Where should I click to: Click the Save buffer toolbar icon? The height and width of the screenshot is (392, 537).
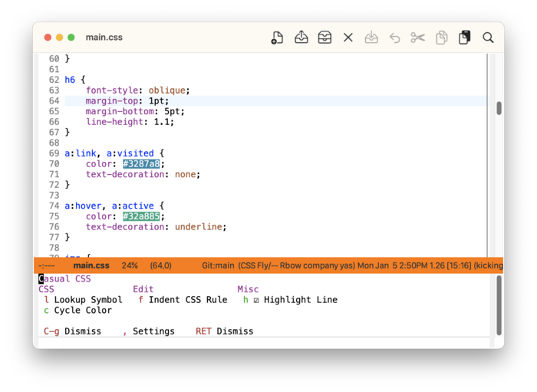(371, 38)
